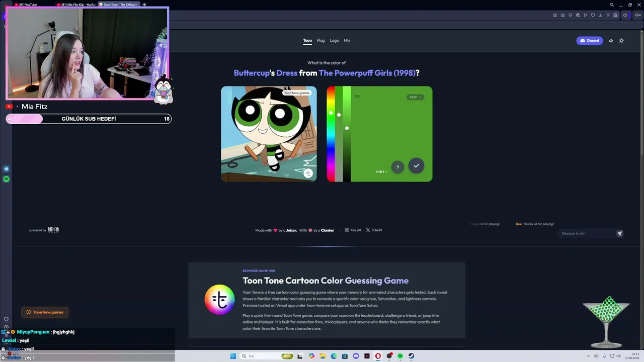Screen dimensions: 644x362
Task: Open Telegram in the browser sidebar
Action: coord(6,169)
